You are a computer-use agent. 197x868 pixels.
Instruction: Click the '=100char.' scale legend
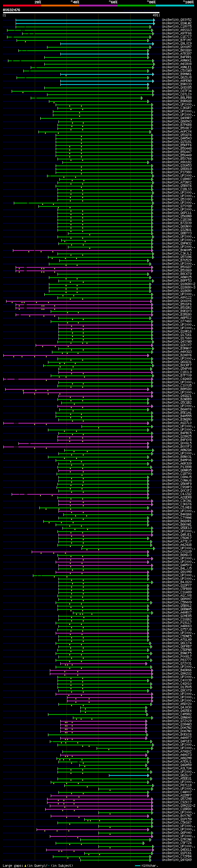147,866
